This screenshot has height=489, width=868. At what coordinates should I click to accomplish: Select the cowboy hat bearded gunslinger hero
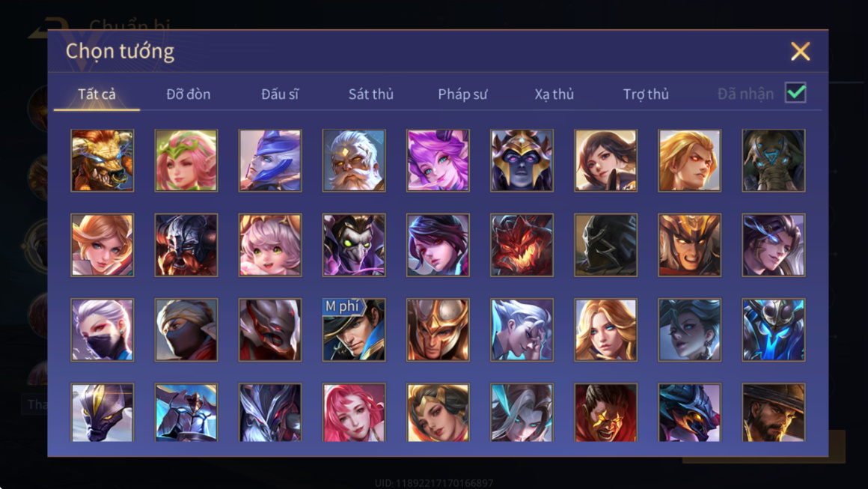773,412
